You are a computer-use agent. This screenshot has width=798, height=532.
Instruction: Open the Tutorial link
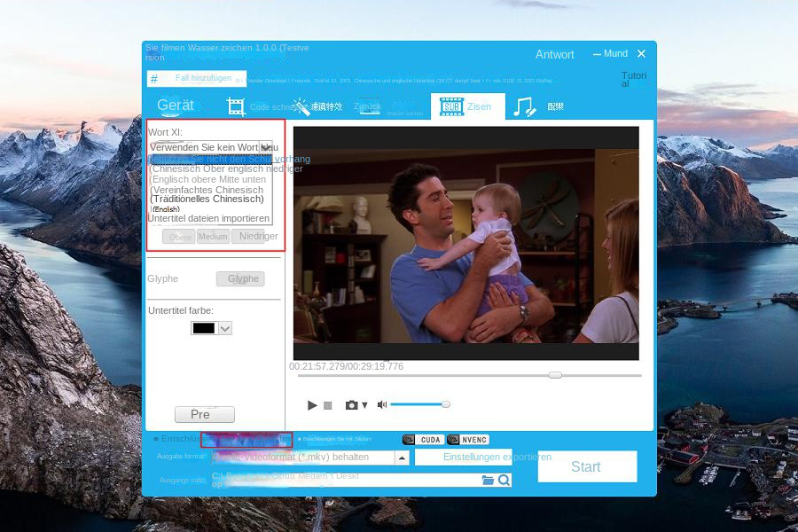(x=634, y=80)
